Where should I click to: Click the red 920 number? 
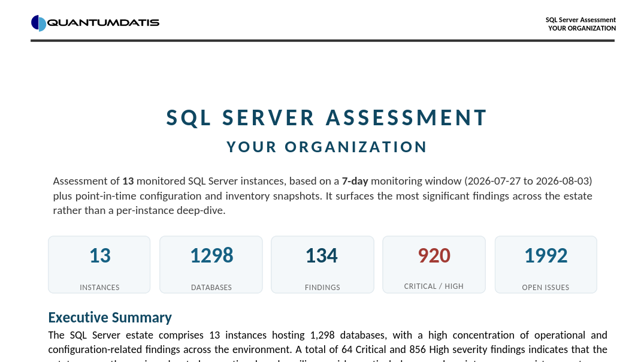434,255
